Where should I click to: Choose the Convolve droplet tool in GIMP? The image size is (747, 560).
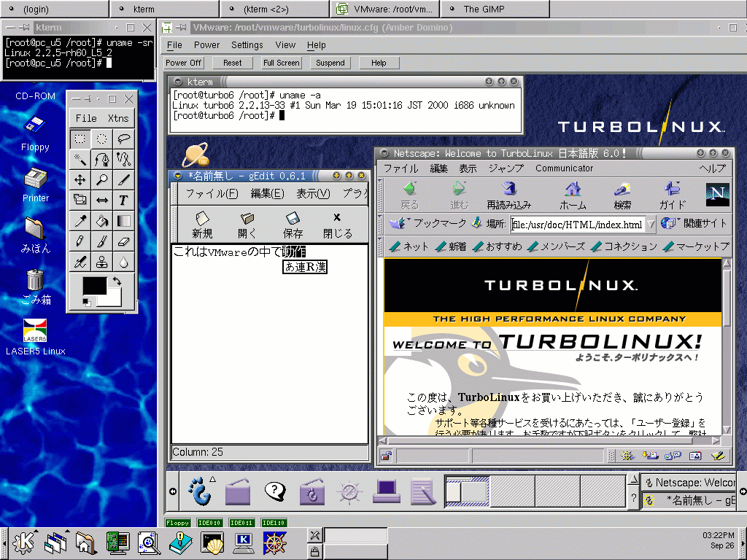pyautogui.click(x=123, y=262)
